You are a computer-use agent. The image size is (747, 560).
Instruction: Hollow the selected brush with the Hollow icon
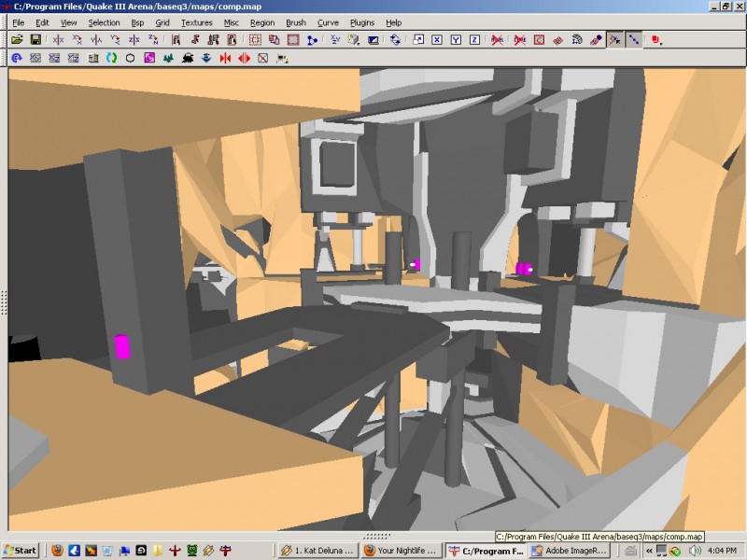pos(293,40)
